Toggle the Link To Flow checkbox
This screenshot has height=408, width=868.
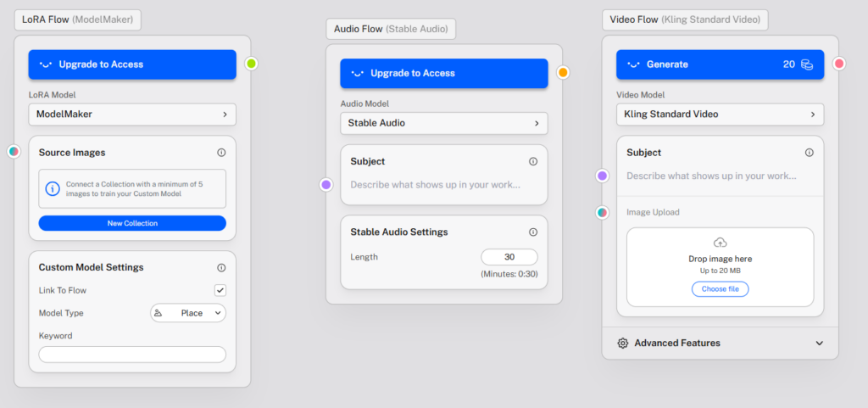coord(220,290)
